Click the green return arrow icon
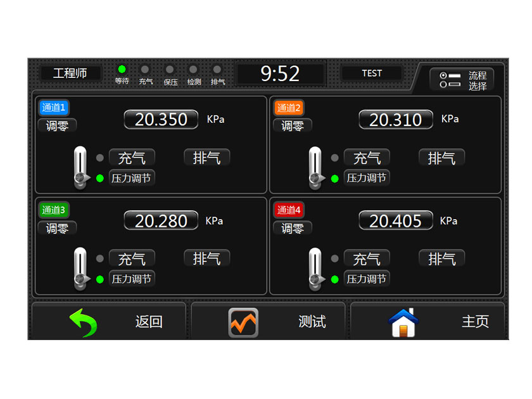 click(83, 322)
